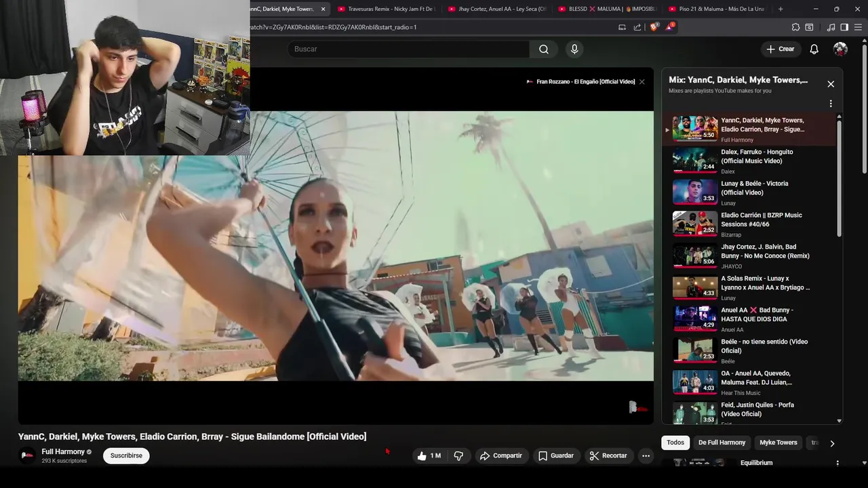Image resolution: width=868 pixels, height=488 pixels.
Task: Click the video player to pause
Action: point(336,245)
